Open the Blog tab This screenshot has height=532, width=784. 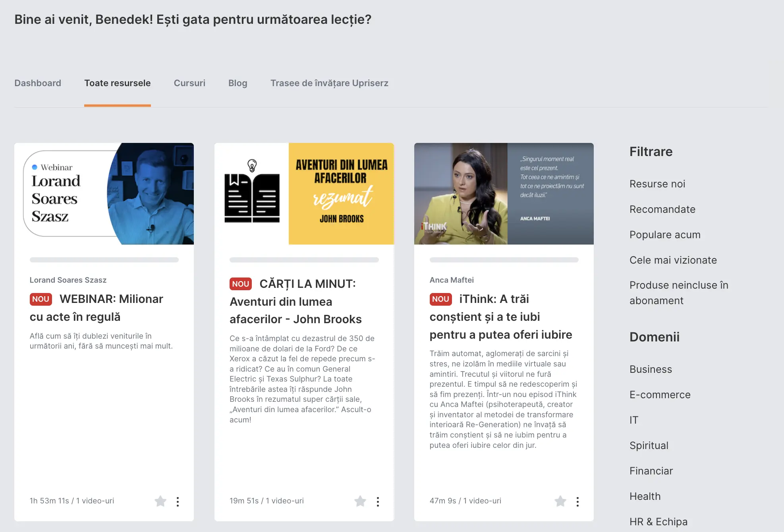point(238,83)
